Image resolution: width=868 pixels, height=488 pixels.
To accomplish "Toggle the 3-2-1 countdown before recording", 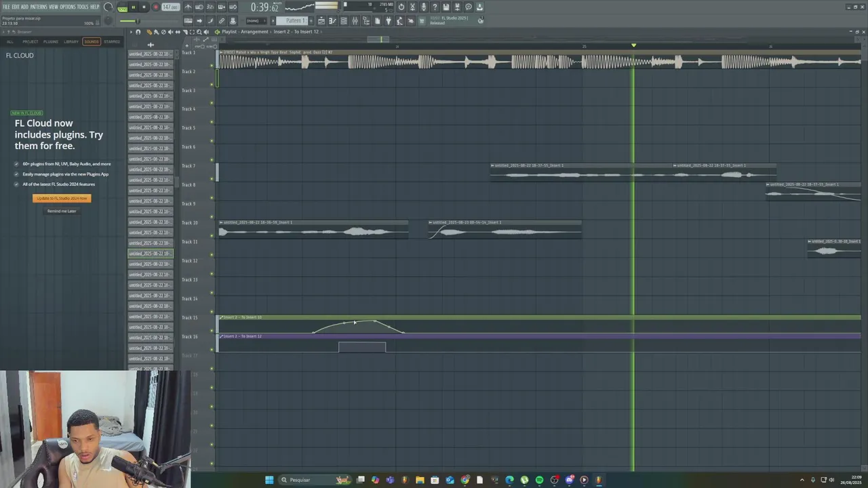I will [x=210, y=7].
